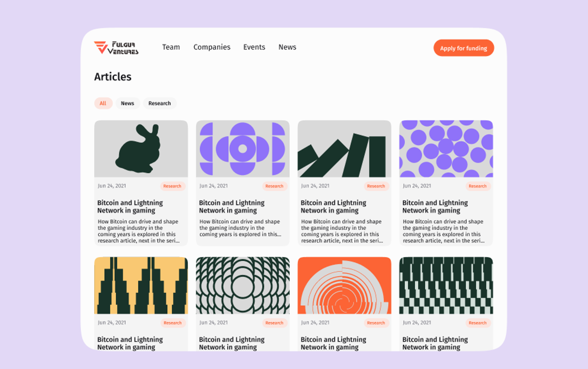
Task: Click the Apply for funding button
Action: click(464, 48)
